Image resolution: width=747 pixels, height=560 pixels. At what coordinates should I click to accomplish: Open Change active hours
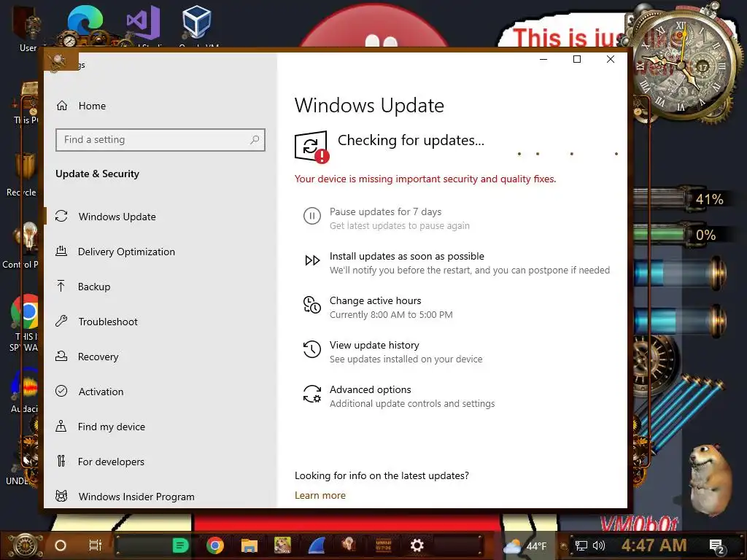[x=376, y=300]
